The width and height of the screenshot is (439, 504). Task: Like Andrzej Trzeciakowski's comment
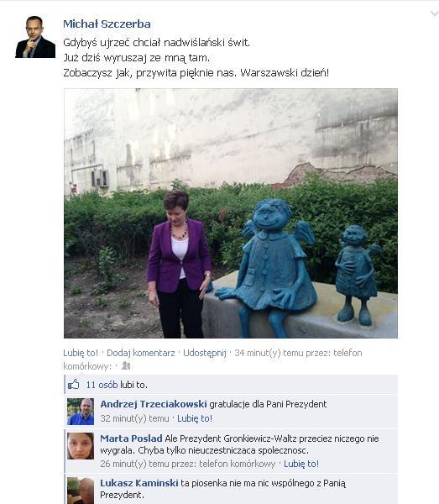[x=195, y=418]
